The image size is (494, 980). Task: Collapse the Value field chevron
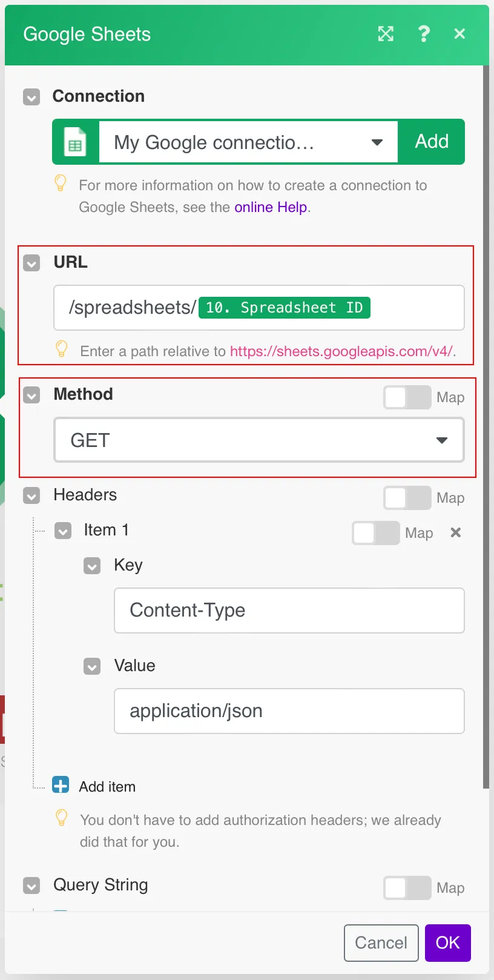click(x=92, y=666)
